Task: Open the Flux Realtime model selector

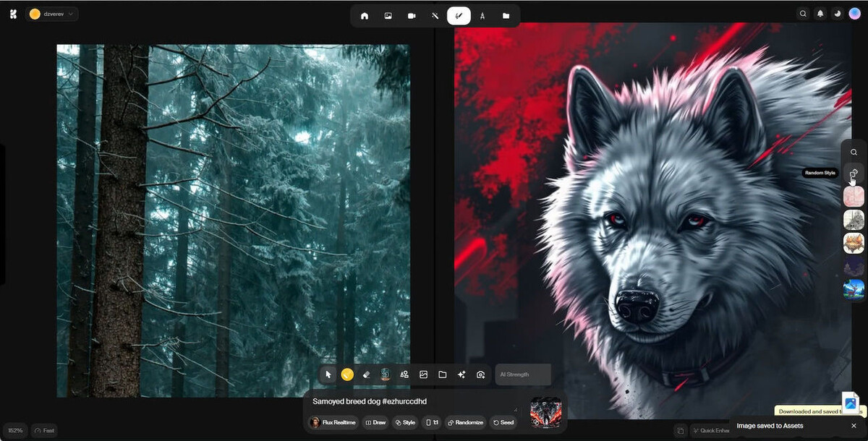Action: (x=333, y=422)
